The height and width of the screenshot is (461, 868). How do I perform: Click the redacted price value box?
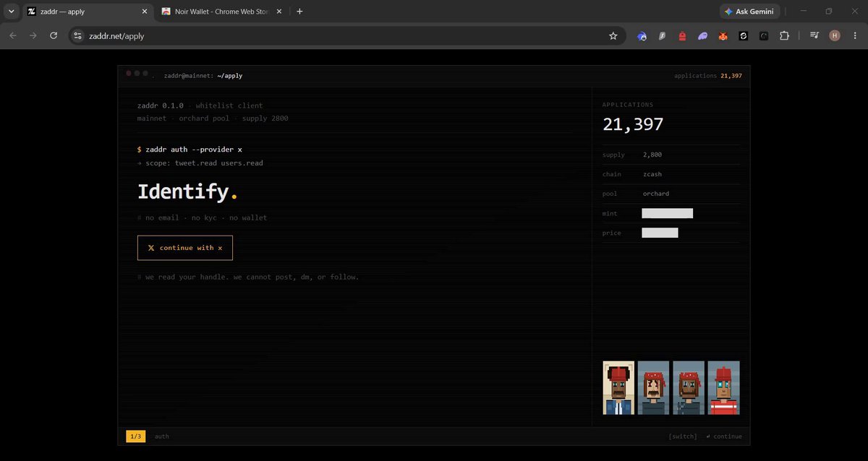[660, 233]
